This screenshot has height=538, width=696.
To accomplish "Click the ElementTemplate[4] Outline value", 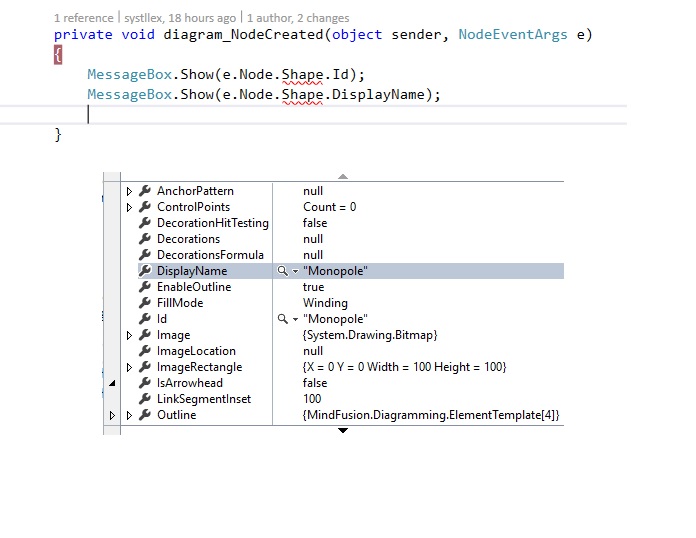I will click(x=431, y=415).
